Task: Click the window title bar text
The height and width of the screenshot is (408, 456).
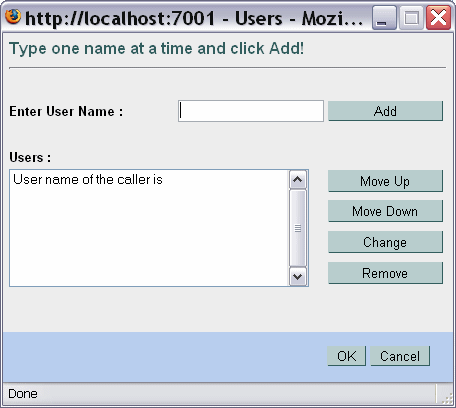Action: pyautogui.click(x=194, y=18)
